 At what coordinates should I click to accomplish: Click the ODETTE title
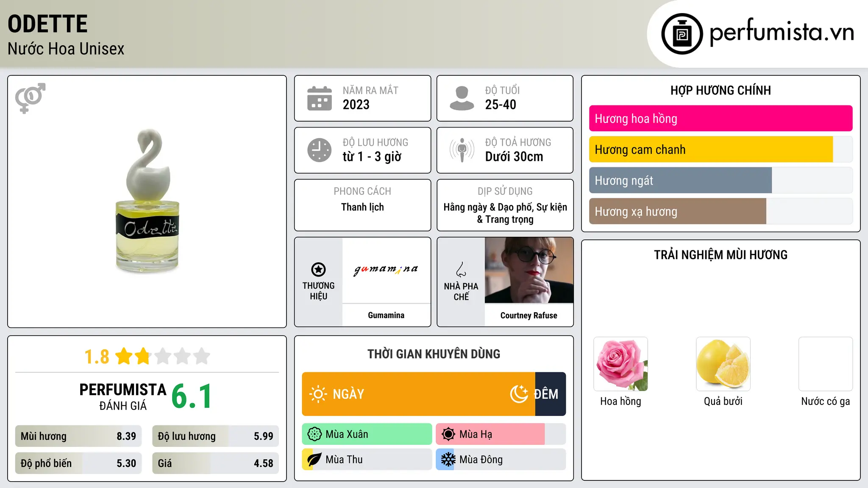coord(48,24)
